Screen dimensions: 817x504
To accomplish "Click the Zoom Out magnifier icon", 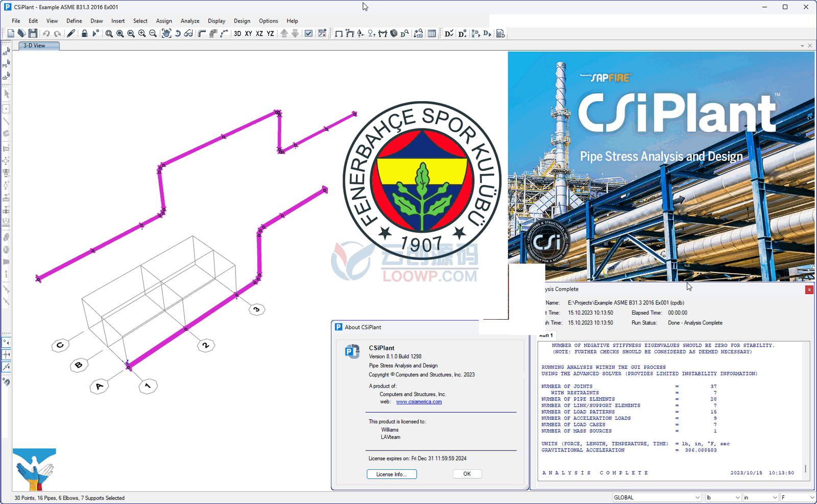I will 153,34.
